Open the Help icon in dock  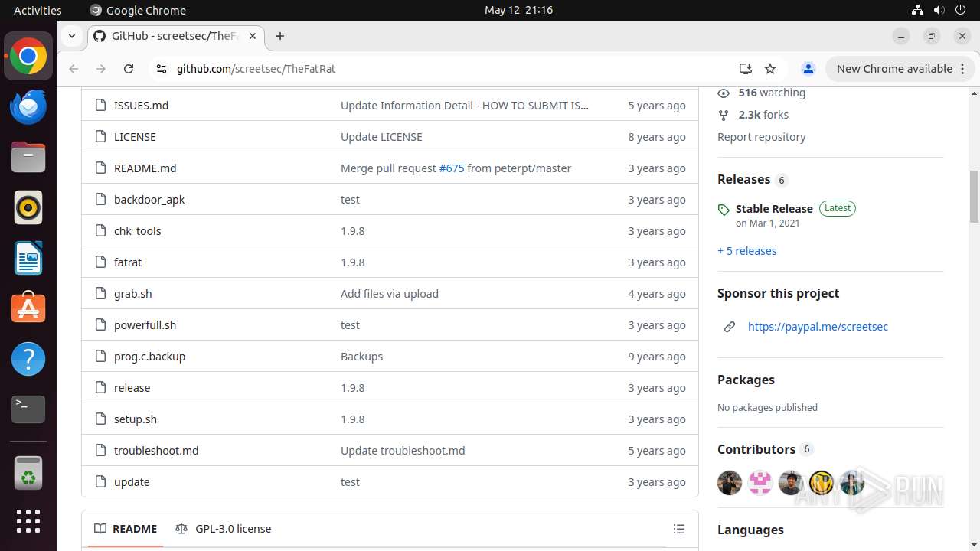(28, 359)
